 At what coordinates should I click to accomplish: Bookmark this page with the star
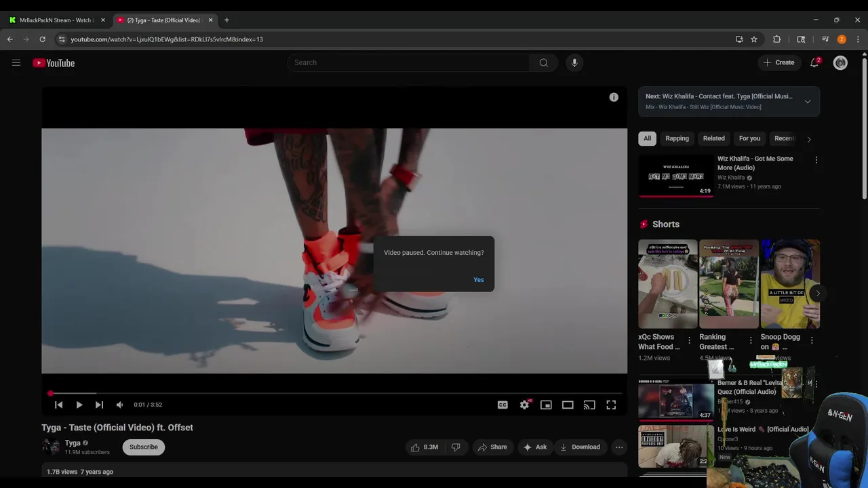[754, 39]
